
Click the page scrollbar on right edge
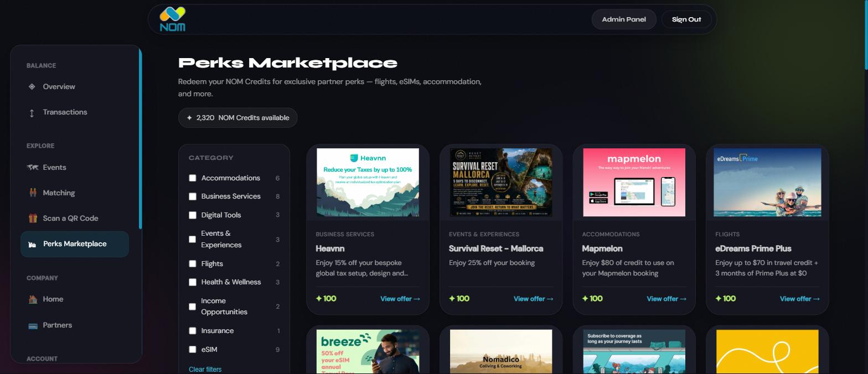pos(866,36)
